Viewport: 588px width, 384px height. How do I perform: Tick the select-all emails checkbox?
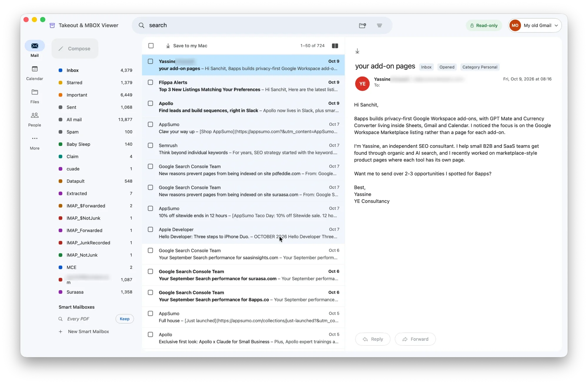151,46
